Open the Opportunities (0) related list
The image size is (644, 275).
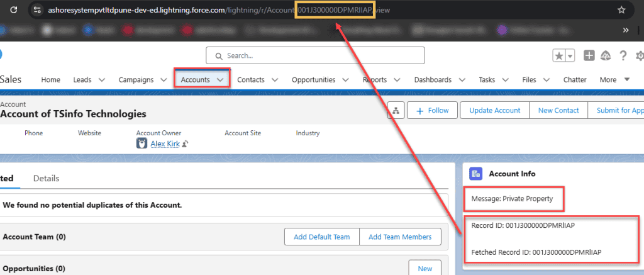pyautogui.click(x=34, y=269)
